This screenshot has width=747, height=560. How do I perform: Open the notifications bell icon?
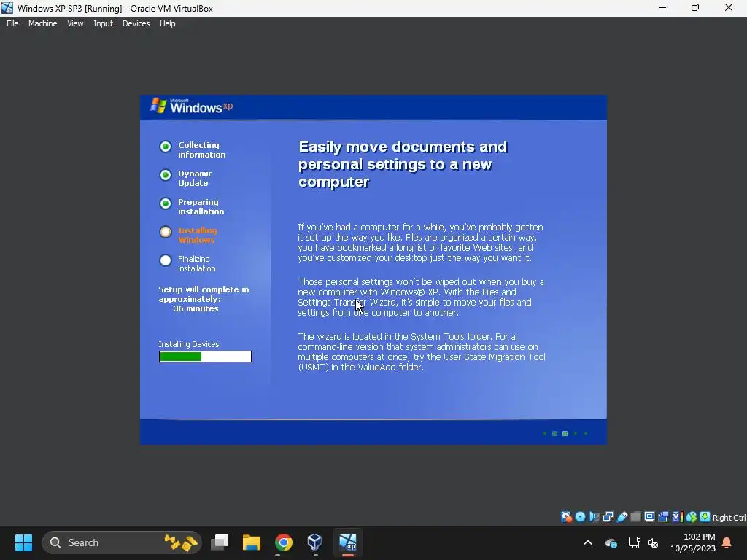click(x=727, y=542)
